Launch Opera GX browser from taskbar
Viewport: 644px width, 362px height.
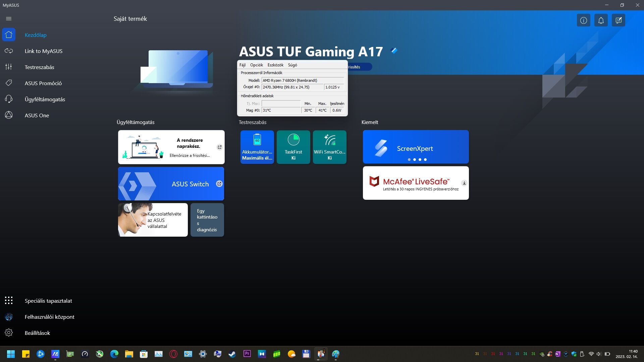pos(173,354)
